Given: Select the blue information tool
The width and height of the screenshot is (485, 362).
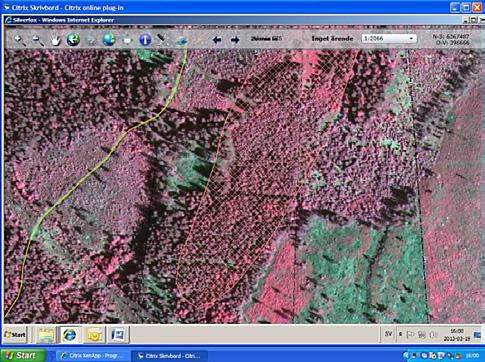Looking at the screenshot, I should (x=145, y=40).
